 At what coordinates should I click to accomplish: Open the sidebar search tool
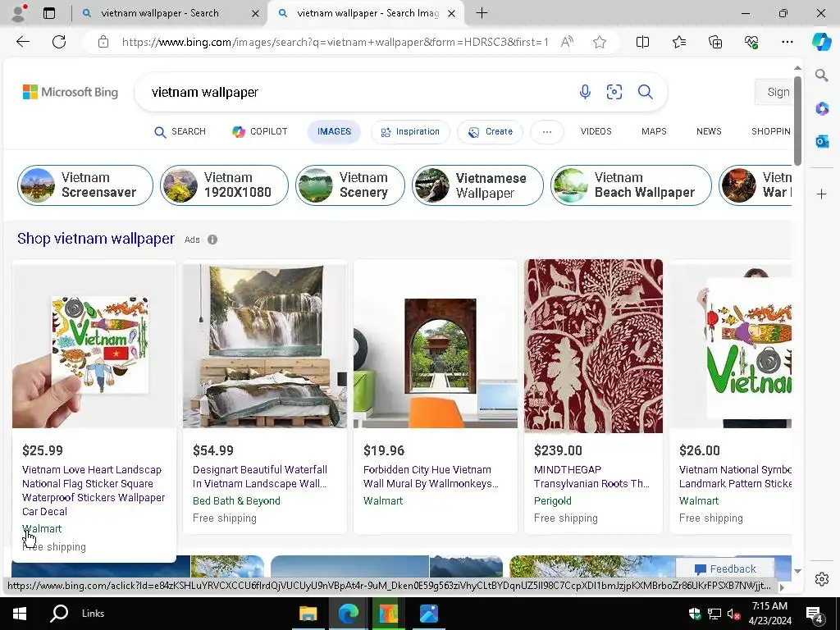pyautogui.click(x=821, y=75)
